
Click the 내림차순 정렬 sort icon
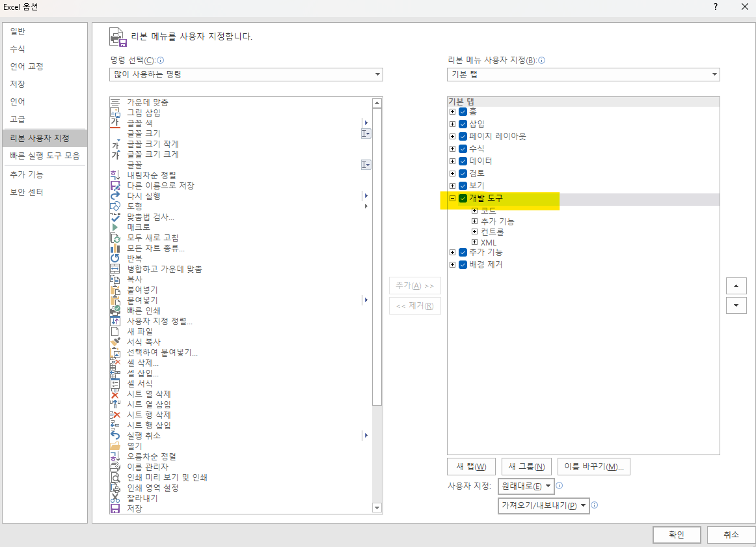(x=115, y=175)
